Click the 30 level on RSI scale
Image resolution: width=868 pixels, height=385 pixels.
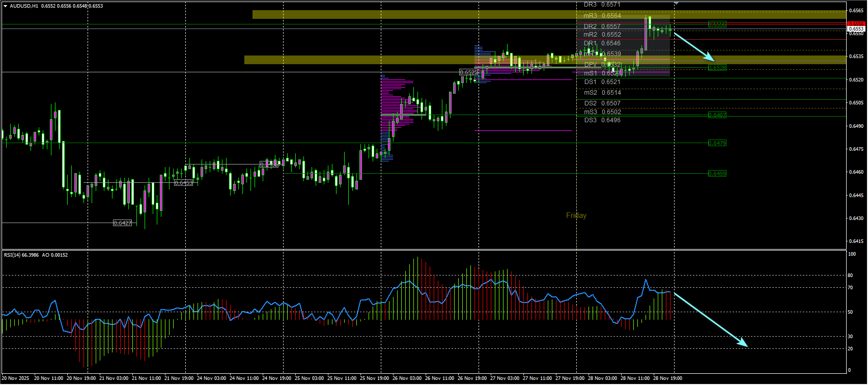point(850,337)
